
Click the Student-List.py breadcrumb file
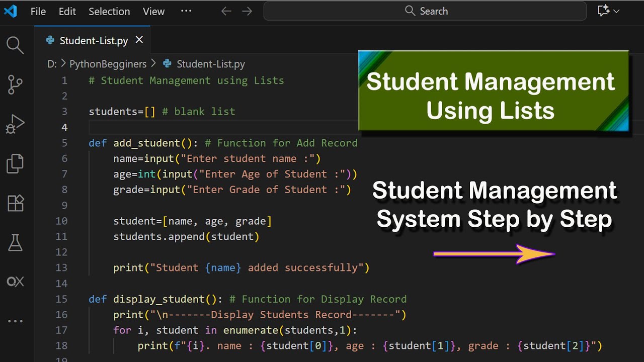pyautogui.click(x=204, y=64)
